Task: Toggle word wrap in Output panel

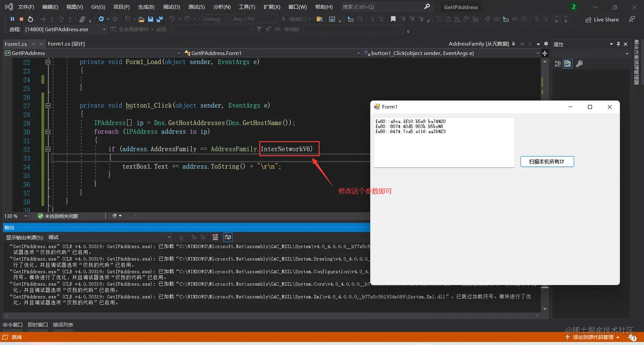Action: (x=228, y=237)
